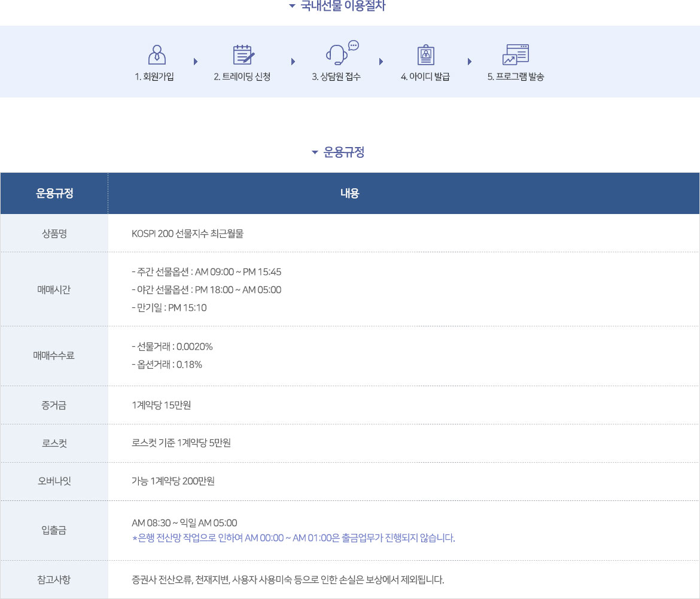Click the 매매시간 row label cell

(54, 289)
